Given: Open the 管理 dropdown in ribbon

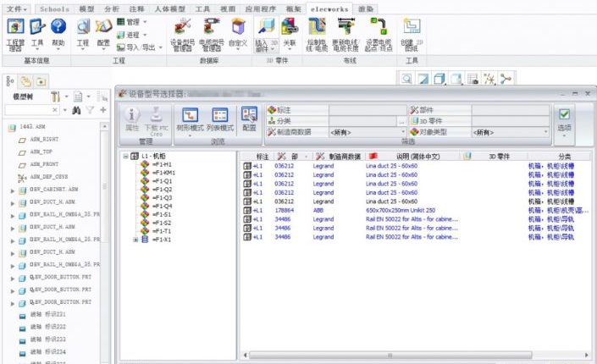Looking at the screenshot, I should click(x=131, y=22).
